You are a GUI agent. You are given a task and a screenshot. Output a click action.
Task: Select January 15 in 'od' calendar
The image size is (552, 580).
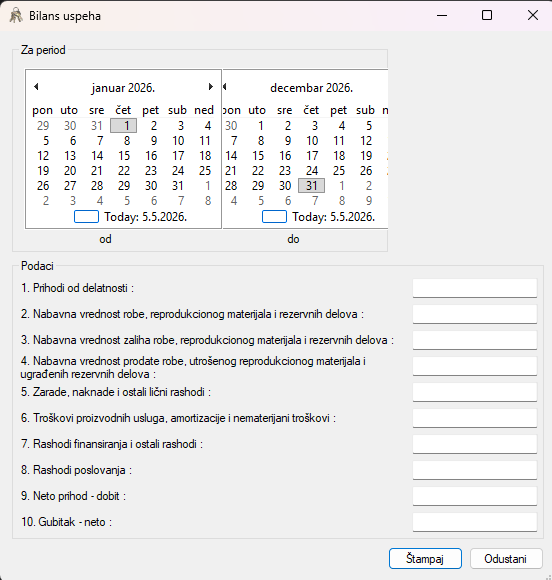(x=124, y=156)
